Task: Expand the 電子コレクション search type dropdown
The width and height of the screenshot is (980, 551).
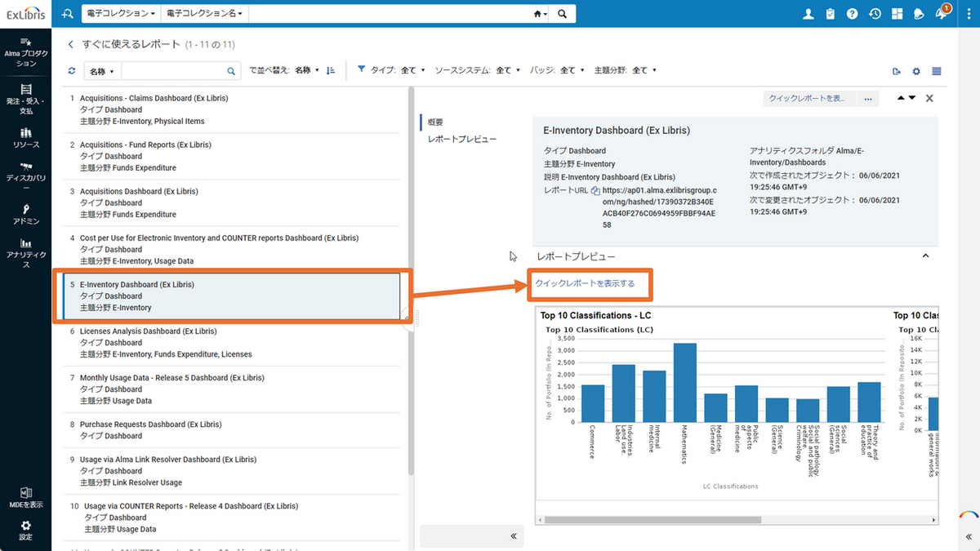Action: click(x=121, y=14)
